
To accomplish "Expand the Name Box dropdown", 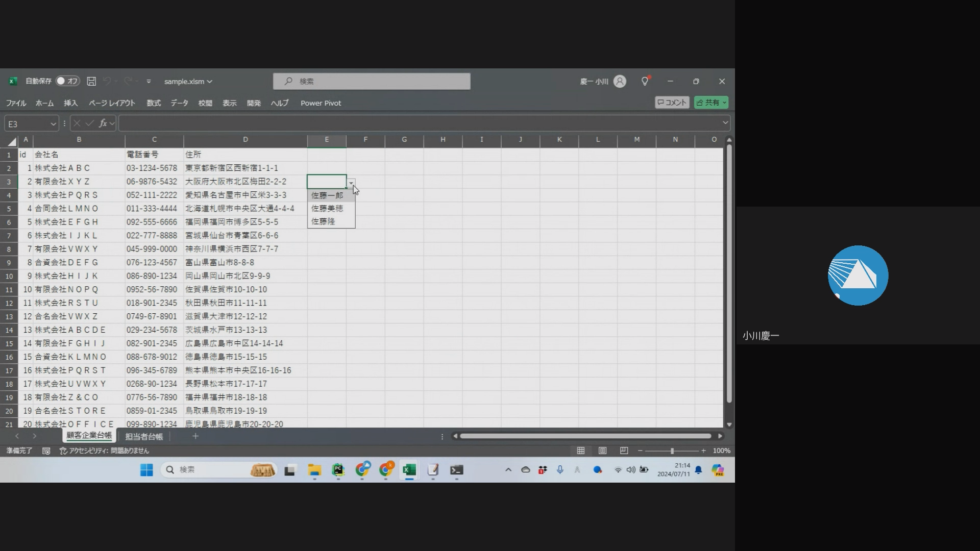I will click(x=53, y=124).
